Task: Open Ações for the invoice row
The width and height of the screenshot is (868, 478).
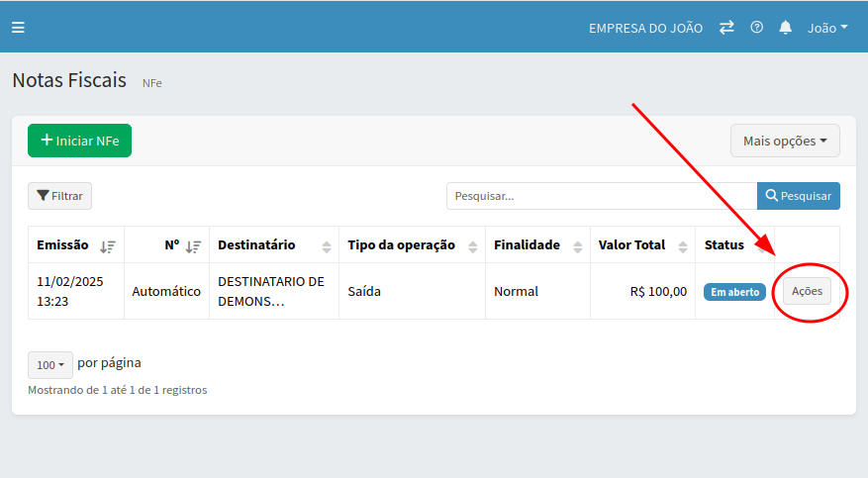Action: click(807, 291)
